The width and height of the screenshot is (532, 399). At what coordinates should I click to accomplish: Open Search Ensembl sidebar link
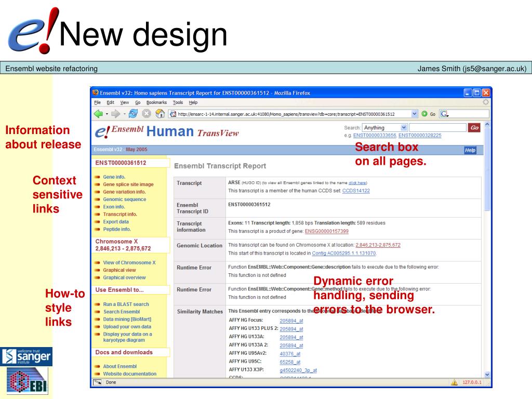(122, 312)
